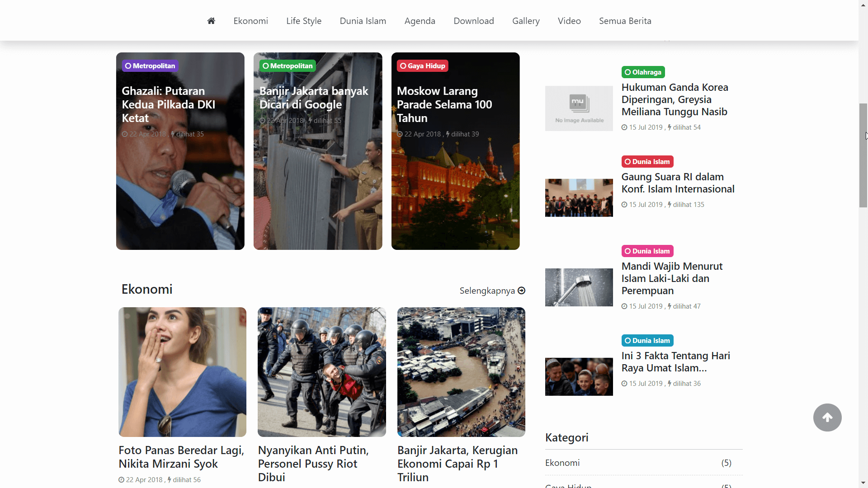Click the Kategori sidebar heading
Image resolution: width=868 pixels, height=488 pixels.
coord(567,437)
